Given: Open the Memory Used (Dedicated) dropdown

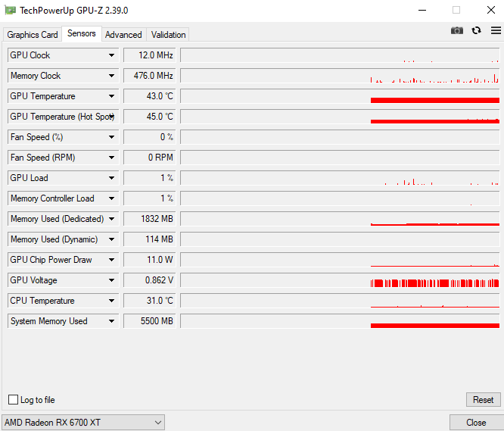Looking at the screenshot, I should (63, 219).
